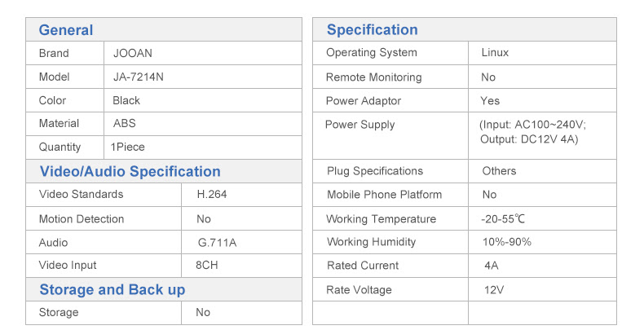The width and height of the screenshot is (644, 330).
Task: Click the Working Humidity 10%-90% value
Action: 507,242
